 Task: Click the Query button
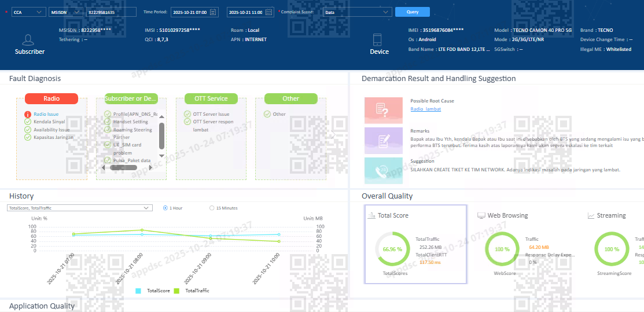[x=413, y=12]
